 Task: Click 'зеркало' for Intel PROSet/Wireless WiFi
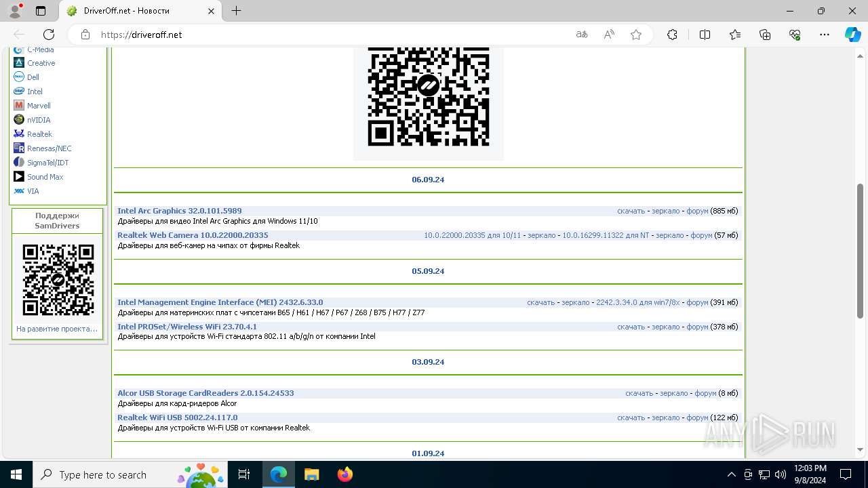point(665,327)
